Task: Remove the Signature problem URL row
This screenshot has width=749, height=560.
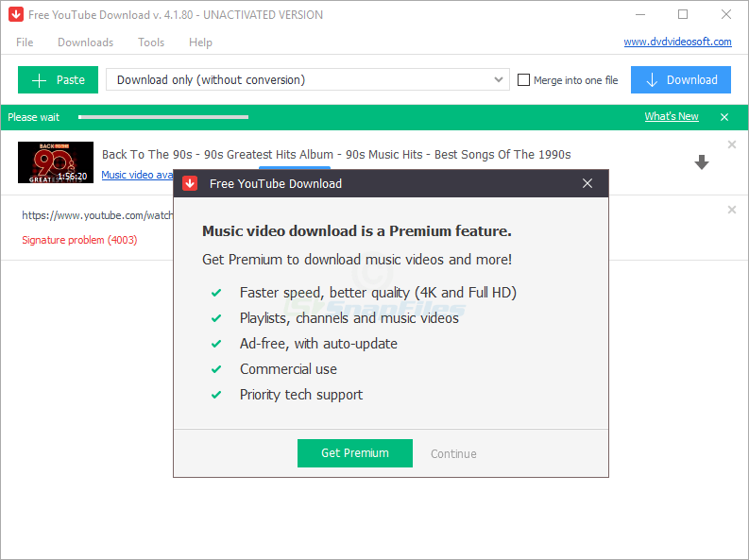Action: [x=731, y=210]
